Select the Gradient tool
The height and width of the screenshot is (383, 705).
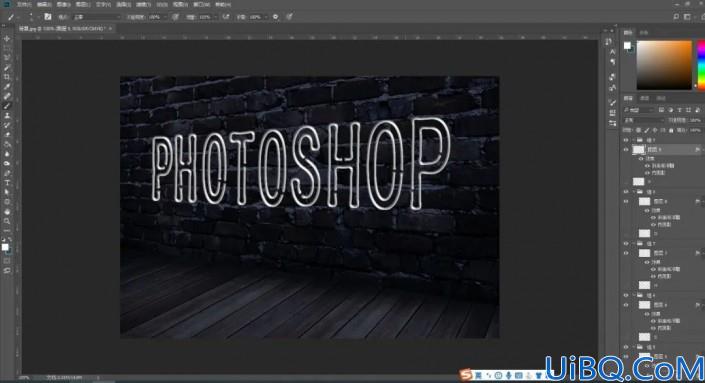coord(7,144)
